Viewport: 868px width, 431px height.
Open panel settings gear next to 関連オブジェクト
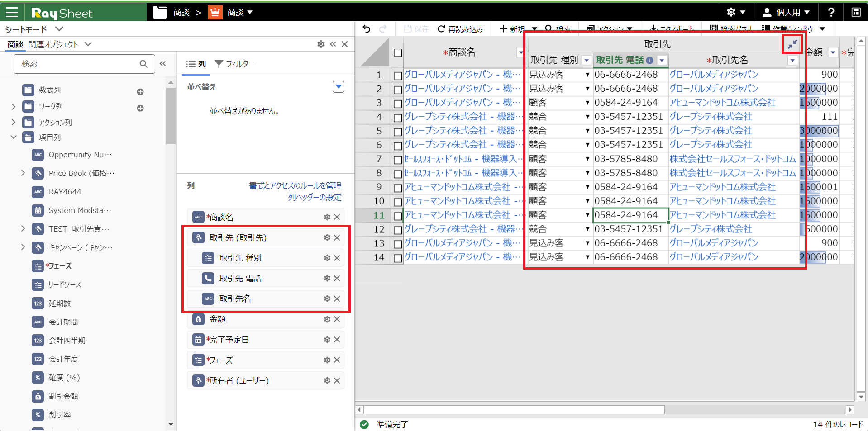tap(321, 44)
